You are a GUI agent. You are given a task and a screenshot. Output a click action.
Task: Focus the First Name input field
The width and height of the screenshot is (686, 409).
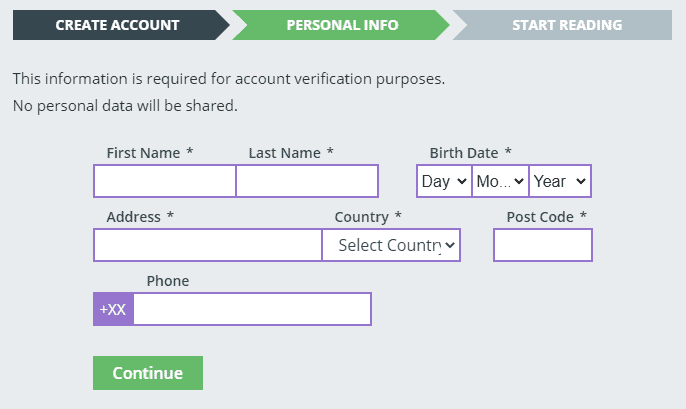(x=164, y=181)
